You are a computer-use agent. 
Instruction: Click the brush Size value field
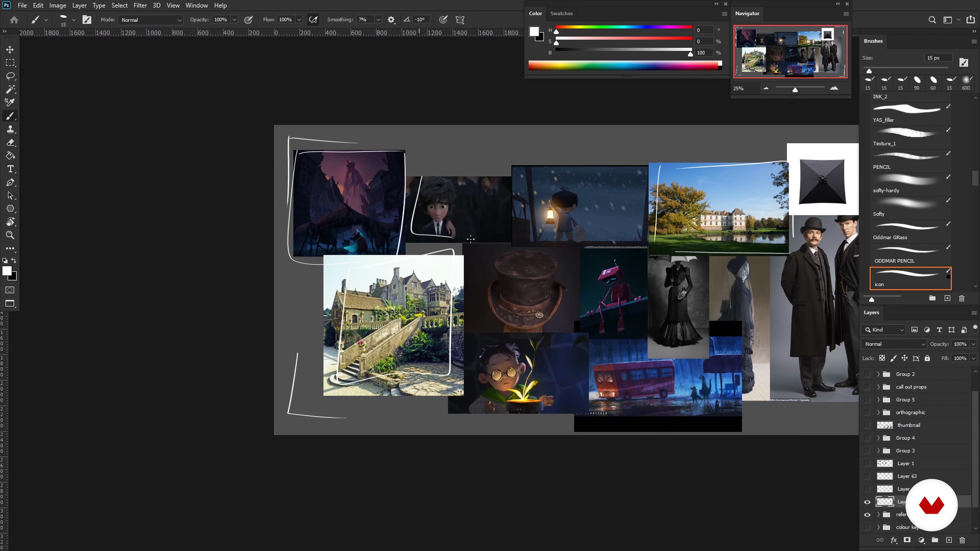tap(938, 58)
